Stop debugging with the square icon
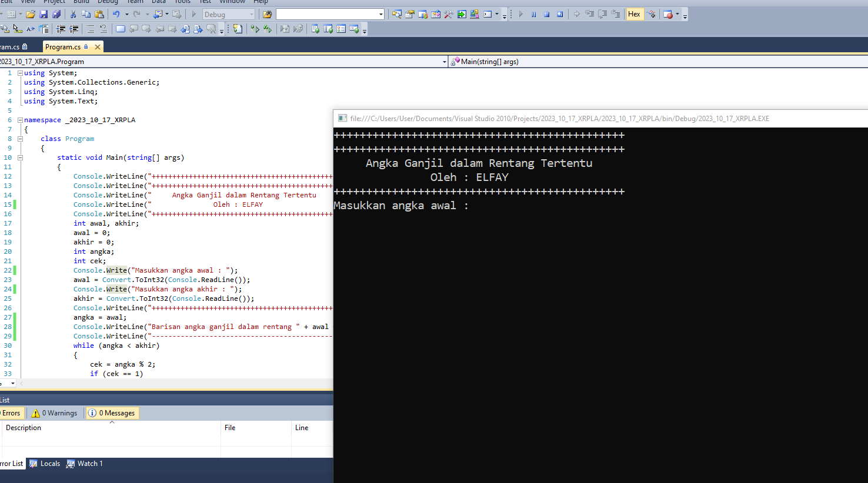Image resolution: width=868 pixels, height=483 pixels. tap(547, 14)
